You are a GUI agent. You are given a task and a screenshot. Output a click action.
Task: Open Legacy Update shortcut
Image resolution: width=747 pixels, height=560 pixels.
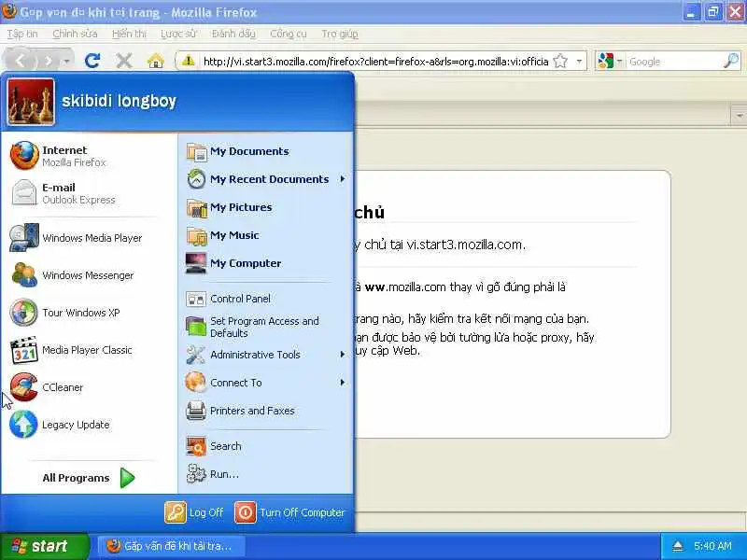(x=90, y=425)
